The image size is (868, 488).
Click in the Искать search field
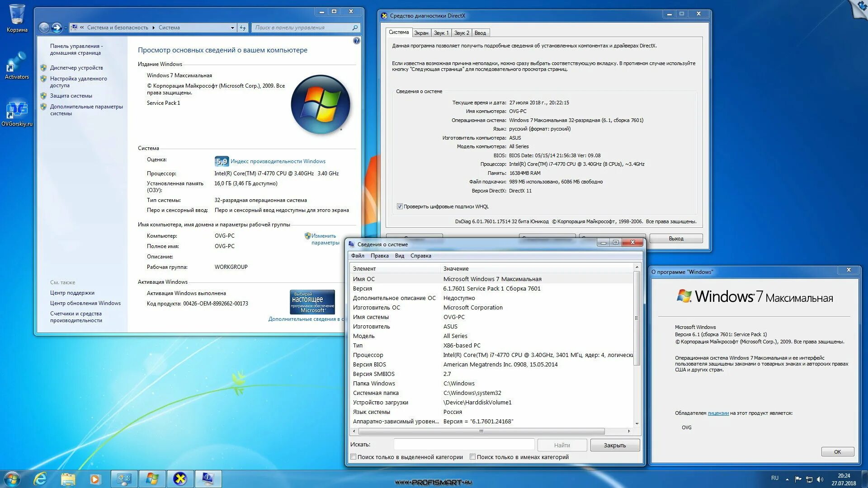(x=463, y=445)
